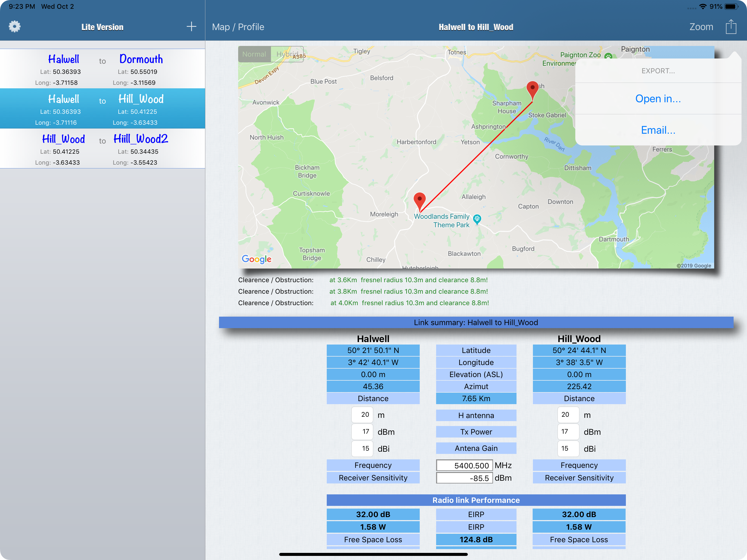Edit Hill_Wood antenna height field

(568, 415)
